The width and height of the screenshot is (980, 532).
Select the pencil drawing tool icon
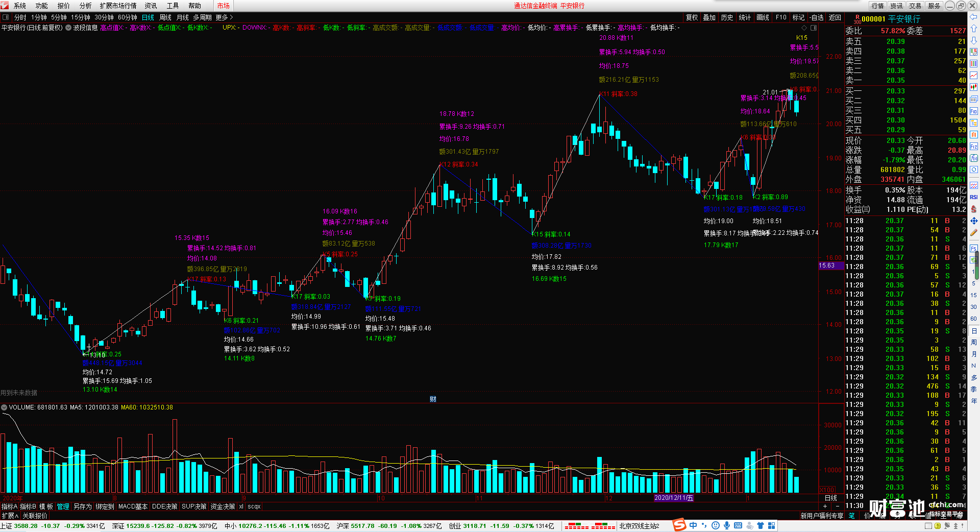click(x=974, y=232)
